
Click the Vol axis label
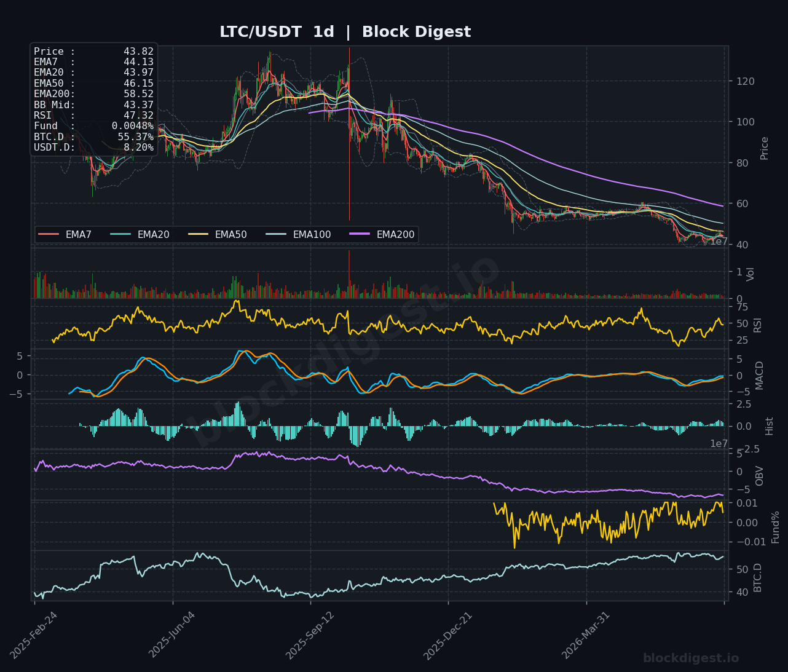click(x=750, y=274)
